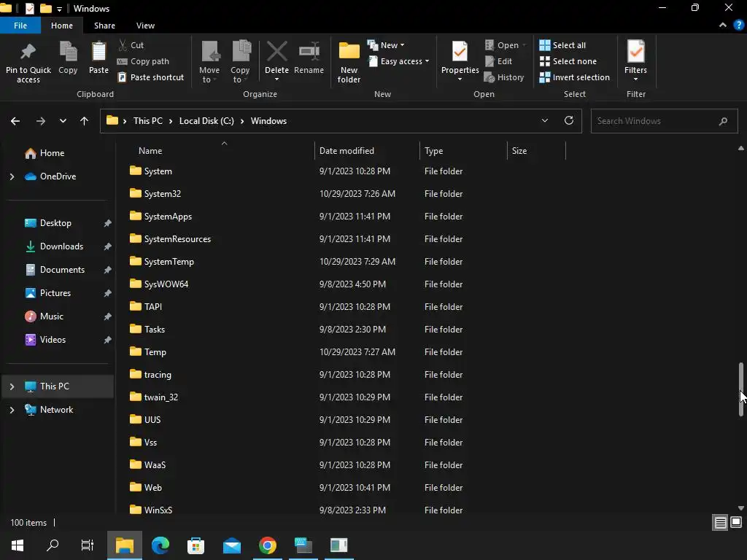
Task: Click the Copy ribbon icon
Action: tap(68, 52)
